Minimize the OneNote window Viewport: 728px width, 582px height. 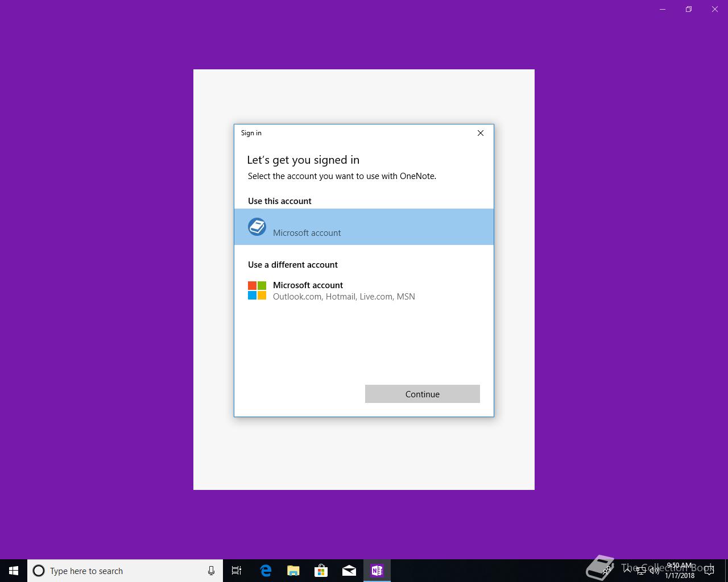point(663,9)
